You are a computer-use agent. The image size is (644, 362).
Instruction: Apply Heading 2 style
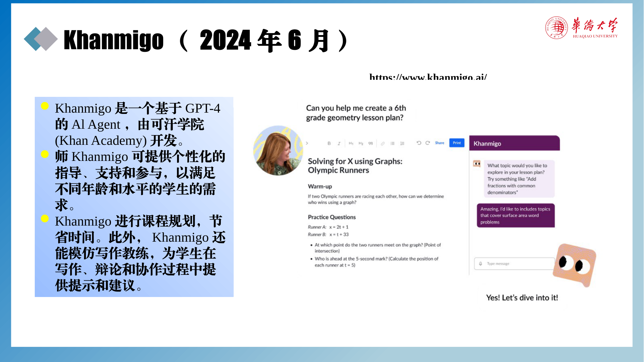[361, 143]
